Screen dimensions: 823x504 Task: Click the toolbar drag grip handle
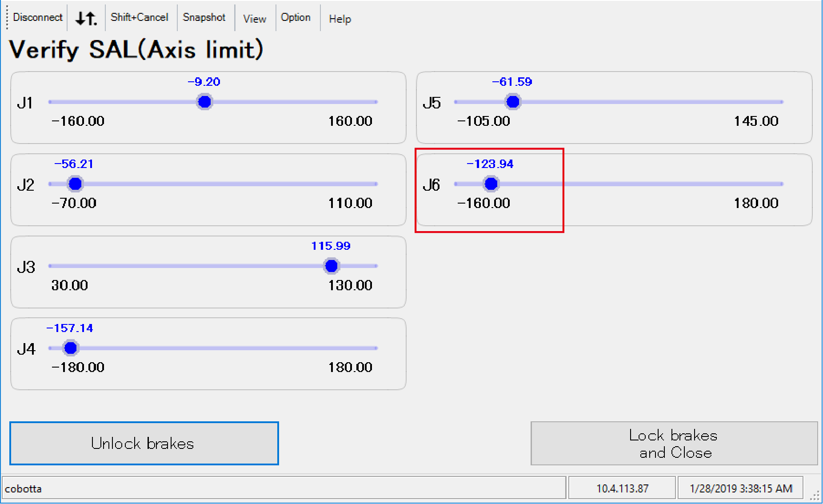7,18
